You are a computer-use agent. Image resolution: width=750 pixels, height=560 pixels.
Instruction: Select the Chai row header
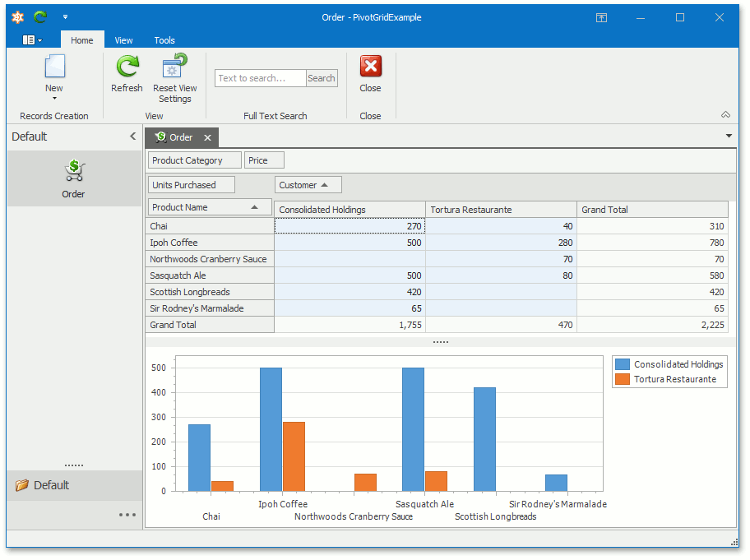click(210, 226)
